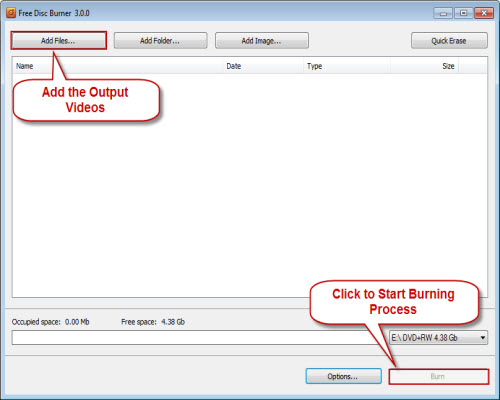The image size is (500, 400).
Task: Sort the list by Name column header
Action: (x=118, y=66)
